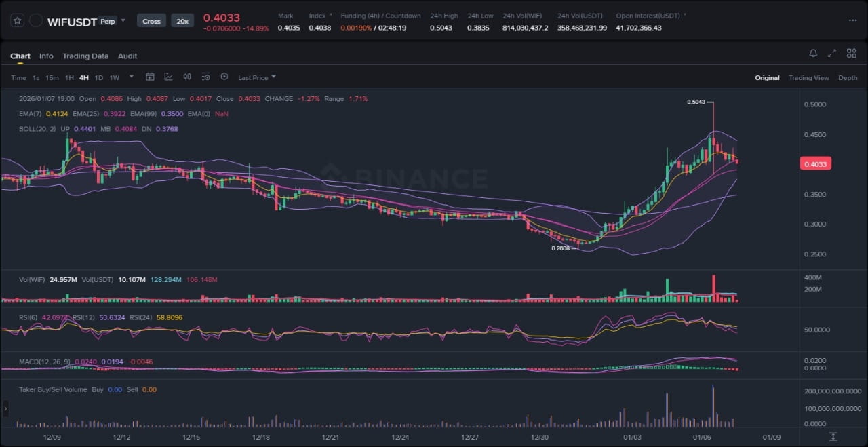Click the 20x leverage button
868x447 pixels.
(x=182, y=21)
